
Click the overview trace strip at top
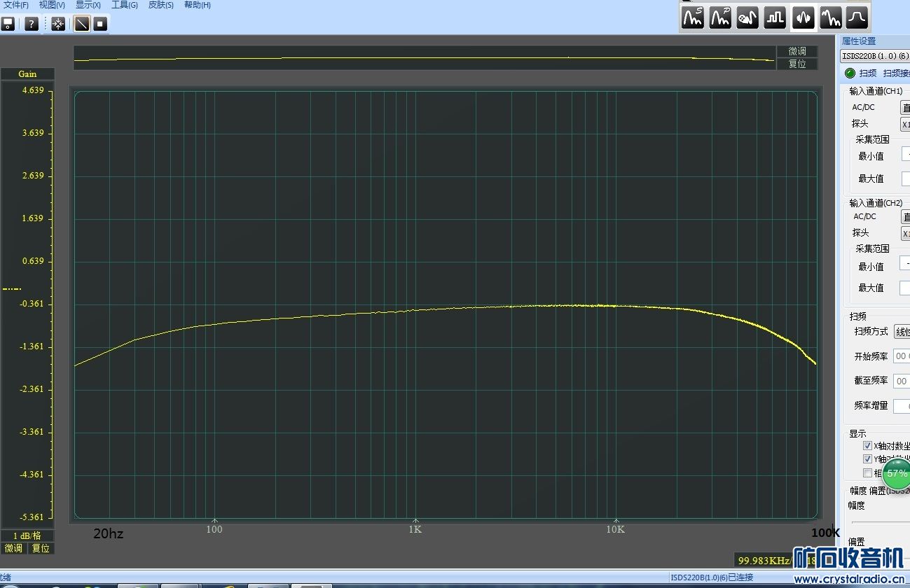click(x=425, y=57)
